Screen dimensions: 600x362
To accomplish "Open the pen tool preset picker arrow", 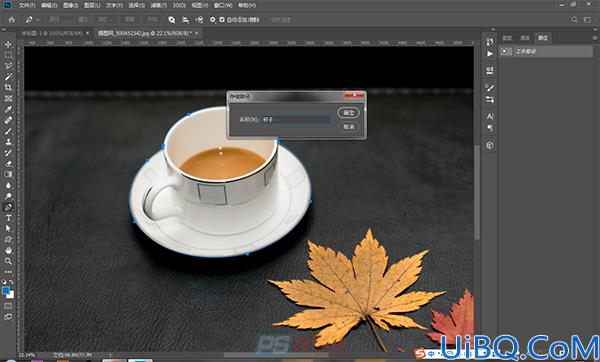I will pyautogui.click(x=38, y=20).
